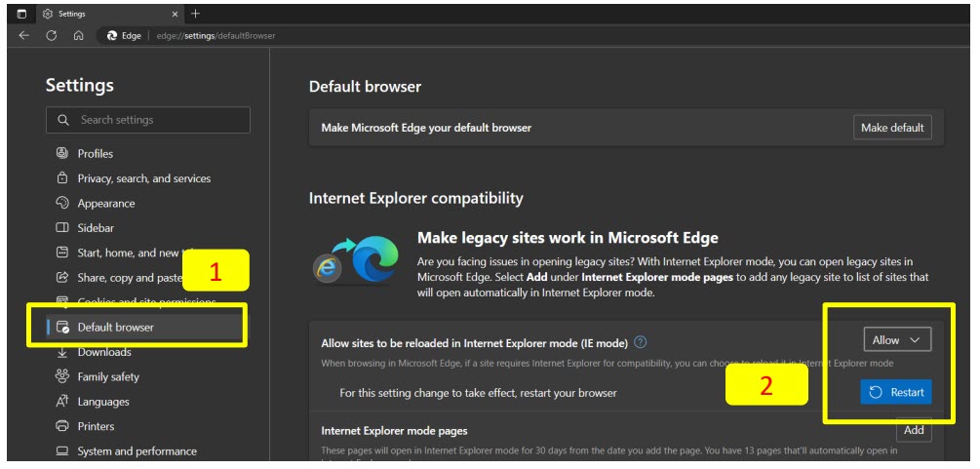Open the Languages settings section
The width and height of the screenshot is (980, 469).
point(103,402)
